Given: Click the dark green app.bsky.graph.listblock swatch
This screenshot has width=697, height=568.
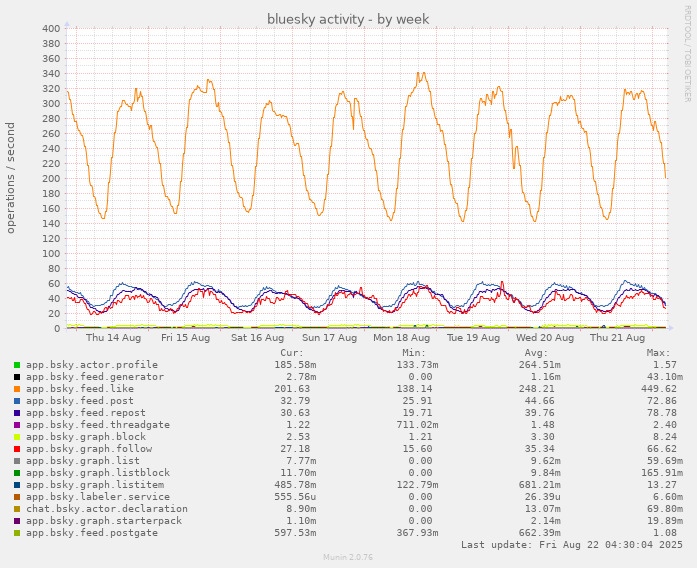Looking at the screenshot, I should tap(17, 473).
